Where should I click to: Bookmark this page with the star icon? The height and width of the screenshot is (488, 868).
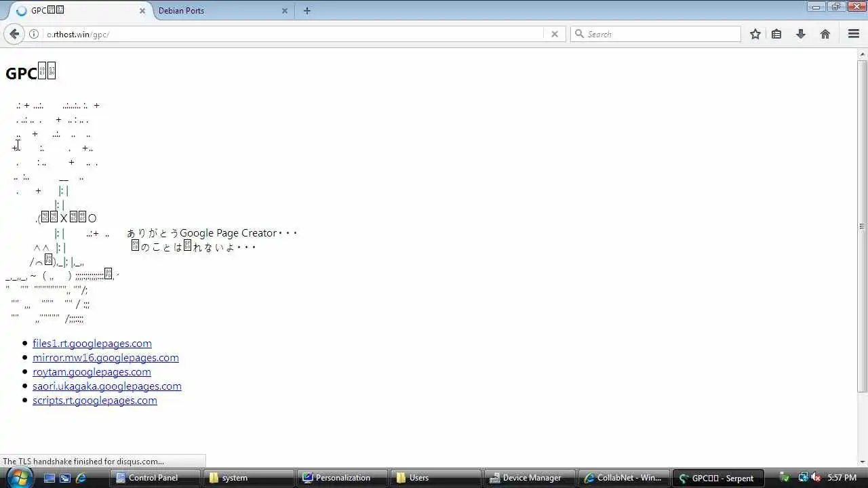[x=755, y=34]
